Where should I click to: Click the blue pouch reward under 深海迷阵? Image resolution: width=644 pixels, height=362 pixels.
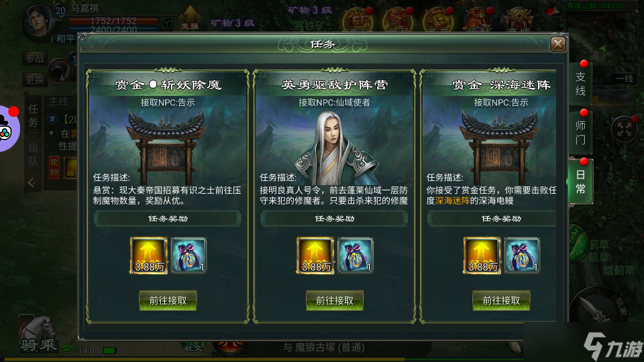523,255
